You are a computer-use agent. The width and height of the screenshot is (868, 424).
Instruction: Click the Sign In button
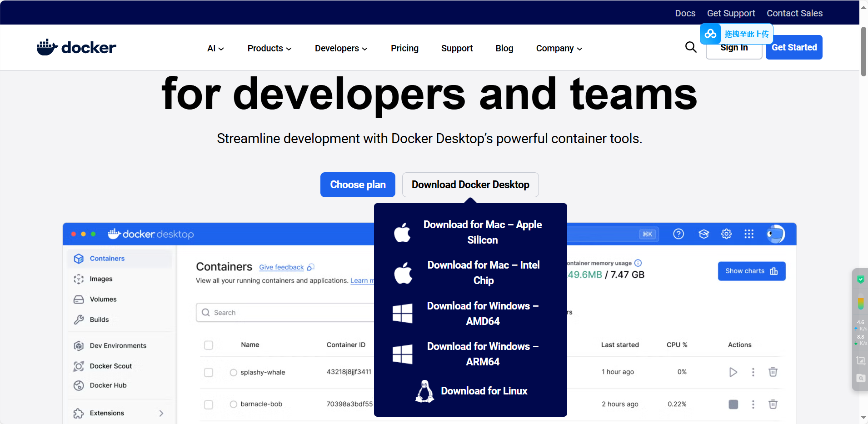(x=734, y=48)
